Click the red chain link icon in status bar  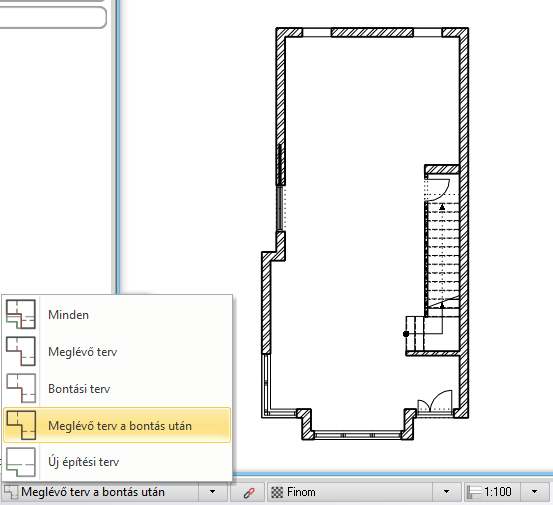pos(249,492)
